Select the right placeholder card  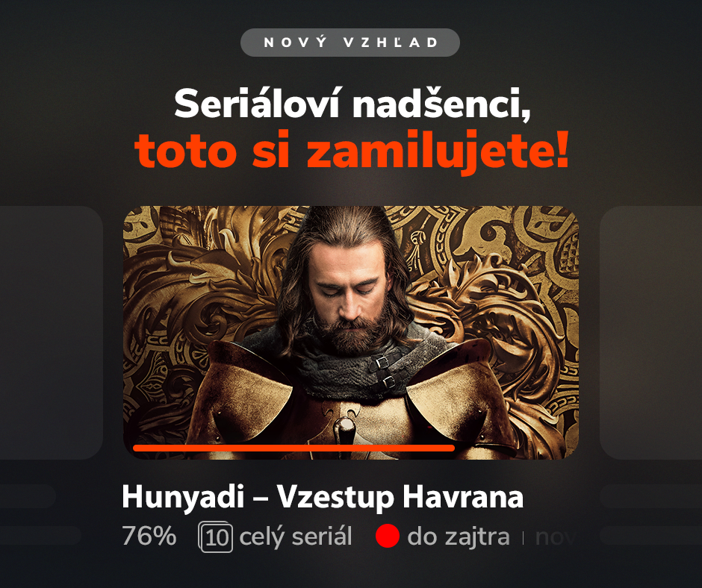click(650, 333)
